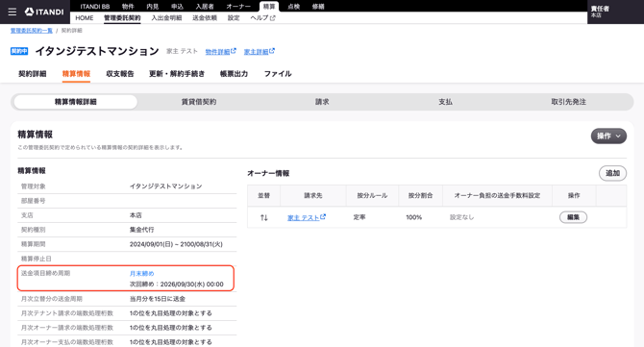Switch to 帳票出力 tab

pyautogui.click(x=235, y=74)
